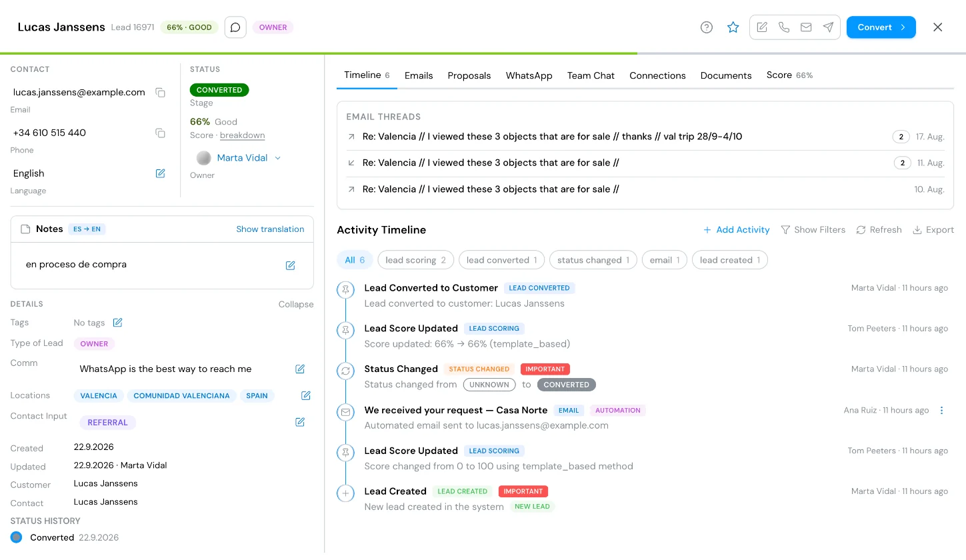The image size is (966, 560).
Task: Open the Score 66% tab
Action: click(x=789, y=76)
